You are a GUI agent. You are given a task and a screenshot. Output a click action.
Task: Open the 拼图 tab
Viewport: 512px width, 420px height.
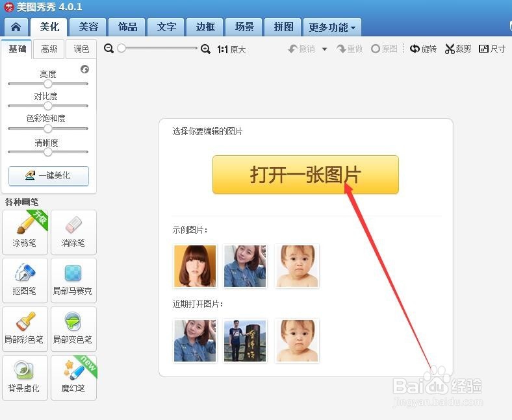pos(283,27)
